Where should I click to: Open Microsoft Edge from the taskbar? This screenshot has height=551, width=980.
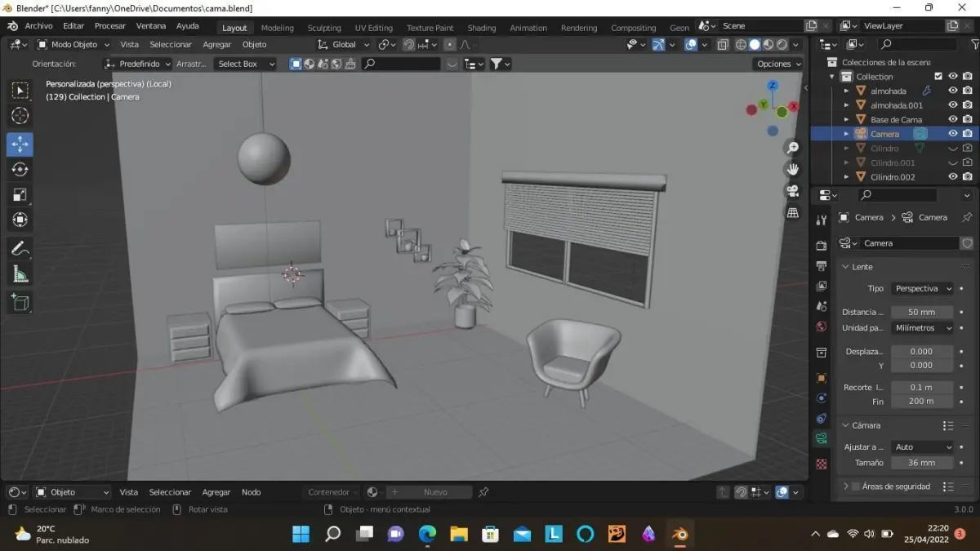click(427, 534)
